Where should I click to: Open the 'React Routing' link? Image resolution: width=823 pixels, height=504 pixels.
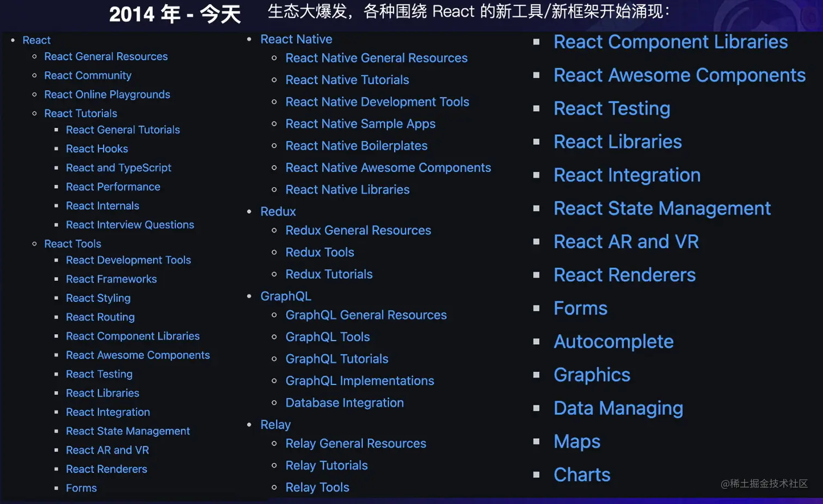(100, 317)
